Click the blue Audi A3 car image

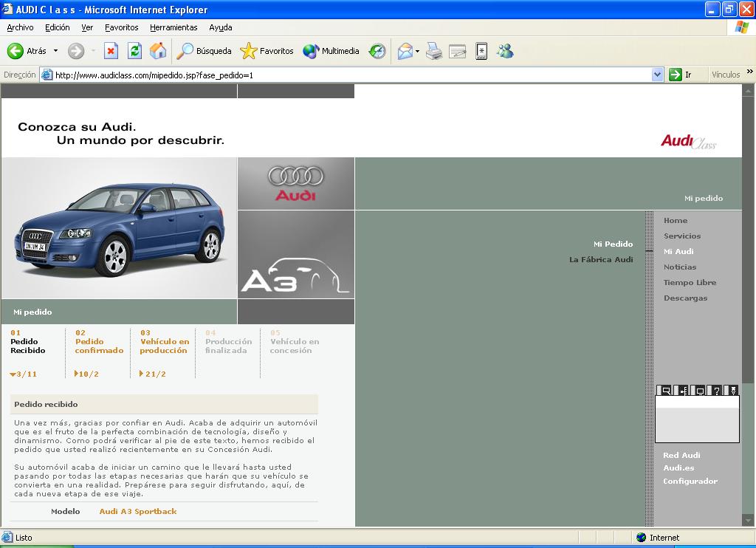pyautogui.click(x=119, y=228)
